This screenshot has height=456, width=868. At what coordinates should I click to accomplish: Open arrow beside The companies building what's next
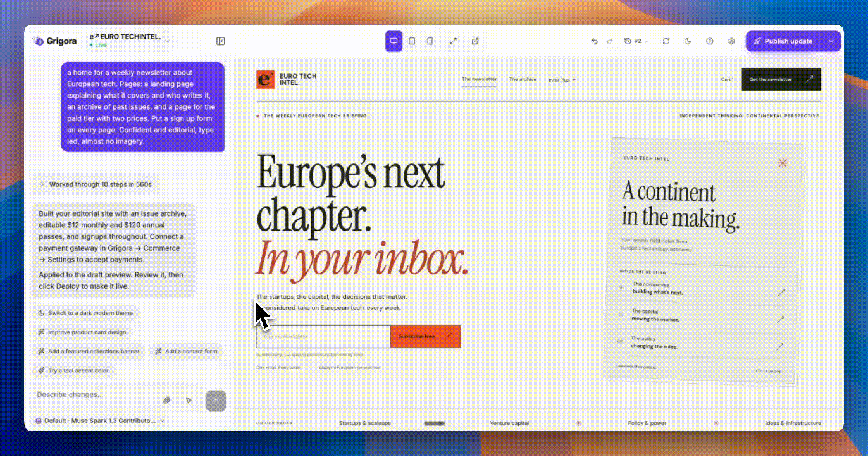click(x=781, y=293)
